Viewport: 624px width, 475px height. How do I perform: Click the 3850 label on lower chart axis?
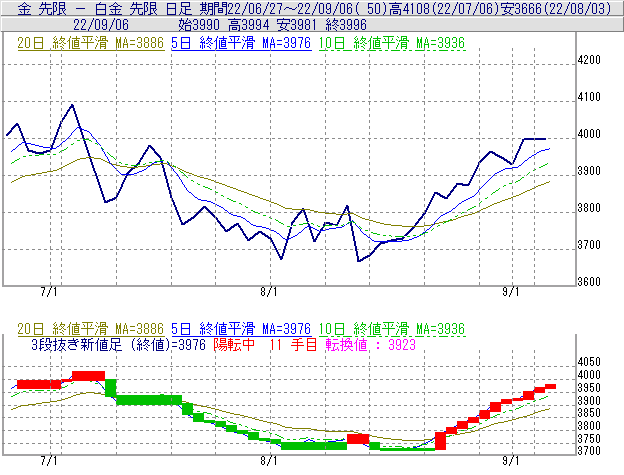(x=589, y=413)
